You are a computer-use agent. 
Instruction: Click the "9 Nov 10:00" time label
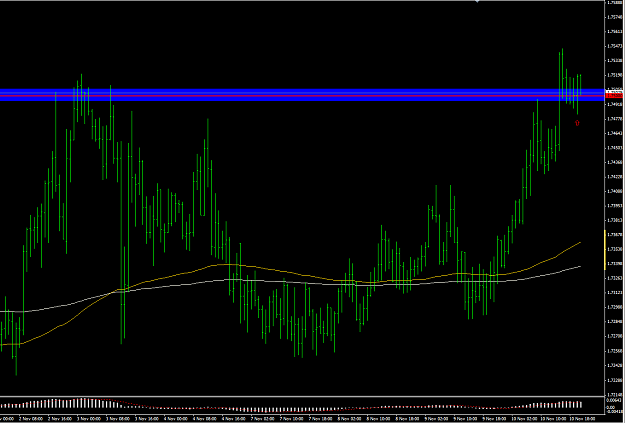point(465,419)
